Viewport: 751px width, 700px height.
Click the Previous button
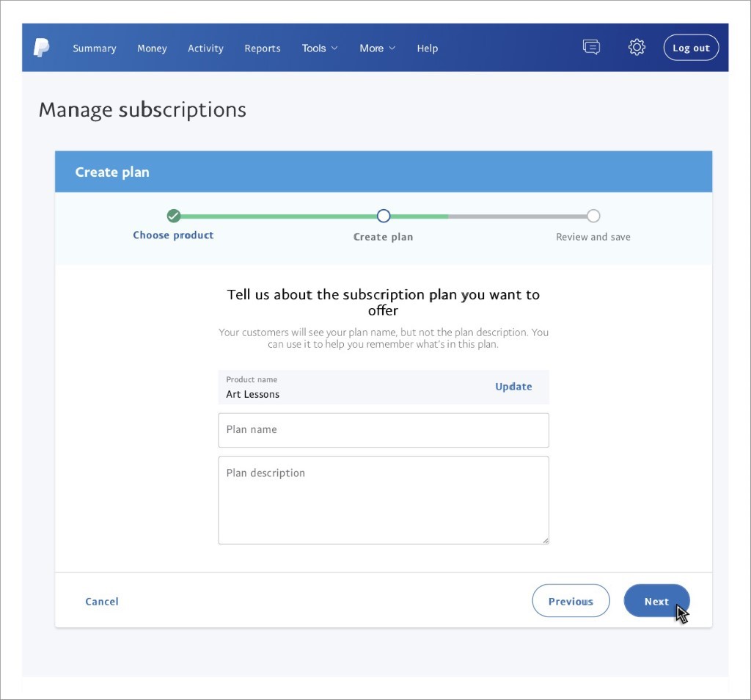[x=571, y=600]
